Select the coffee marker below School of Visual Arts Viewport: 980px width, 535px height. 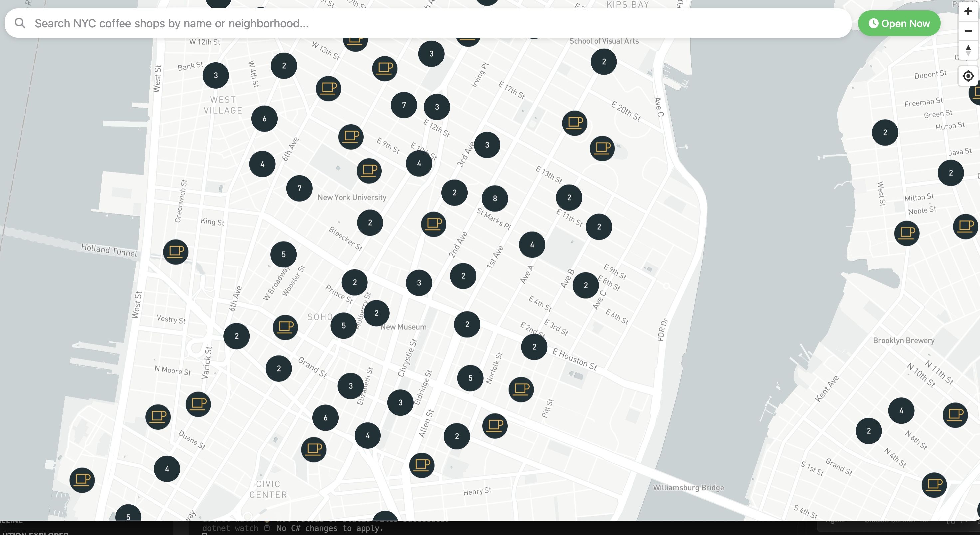click(575, 123)
